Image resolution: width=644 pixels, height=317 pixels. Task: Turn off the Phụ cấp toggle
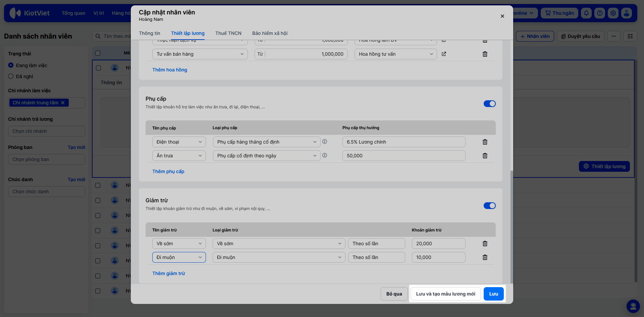coord(490,104)
